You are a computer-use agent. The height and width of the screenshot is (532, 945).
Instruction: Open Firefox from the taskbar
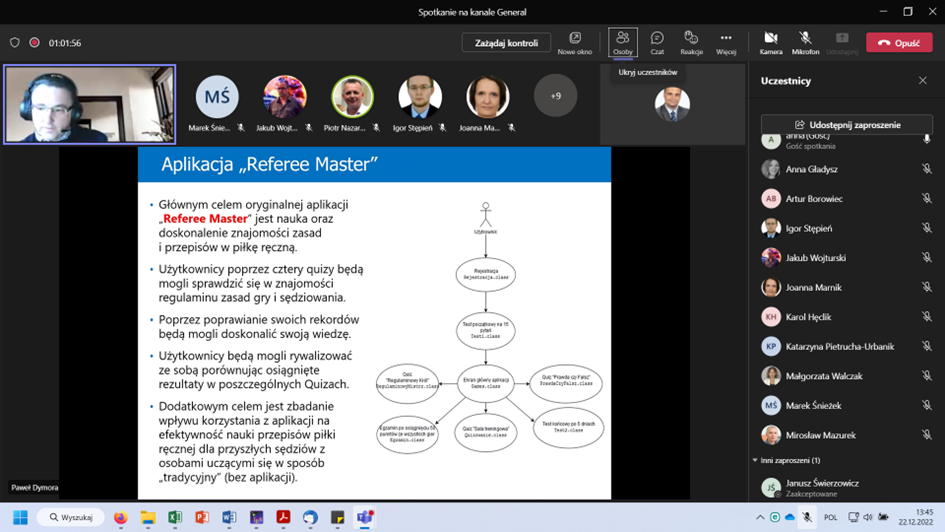tap(121, 518)
